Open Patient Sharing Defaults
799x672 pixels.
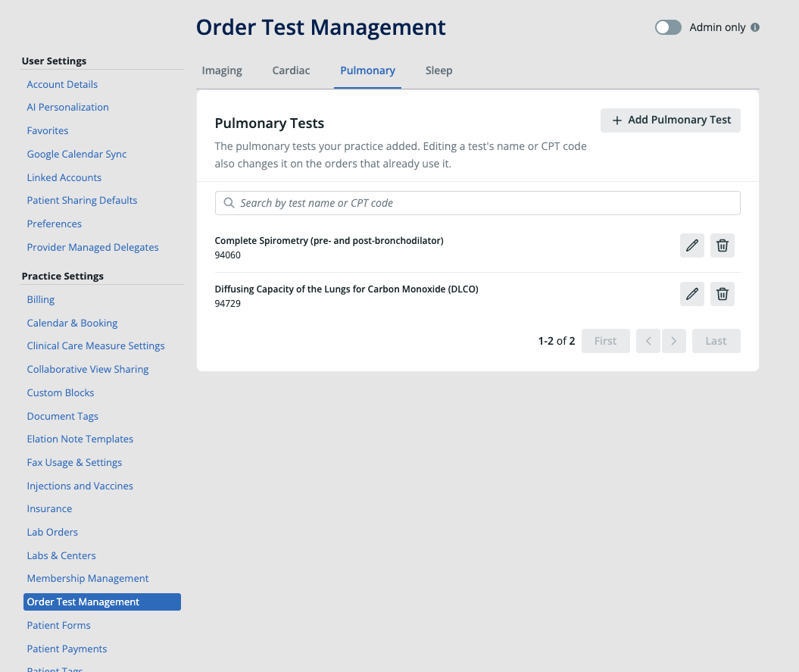tap(82, 200)
